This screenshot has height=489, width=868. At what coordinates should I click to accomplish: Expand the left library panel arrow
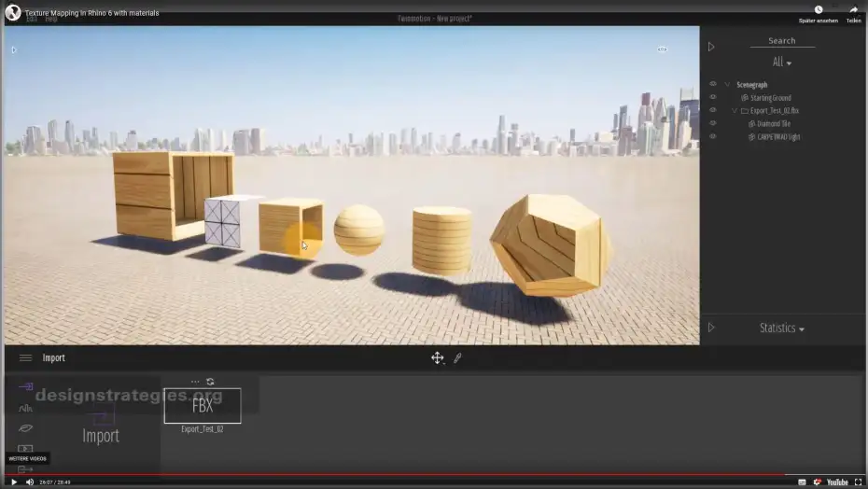[14, 49]
